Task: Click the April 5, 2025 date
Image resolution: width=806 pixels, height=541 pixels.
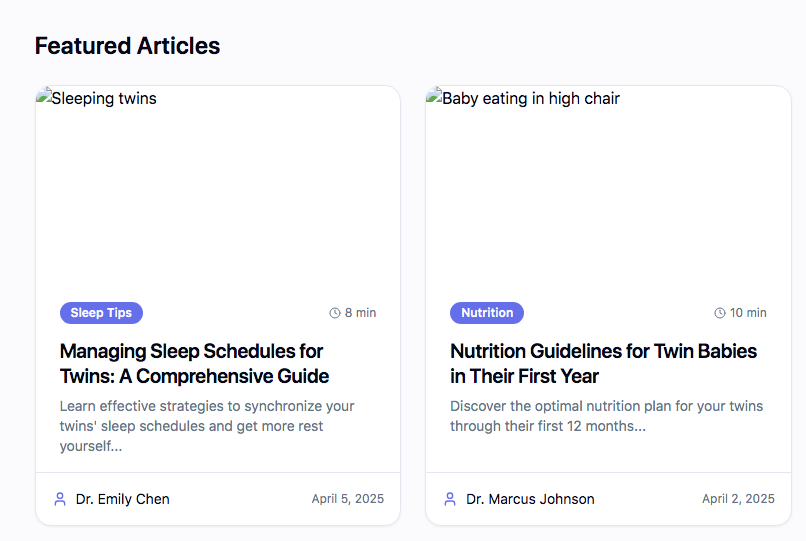Action: click(347, 499)
